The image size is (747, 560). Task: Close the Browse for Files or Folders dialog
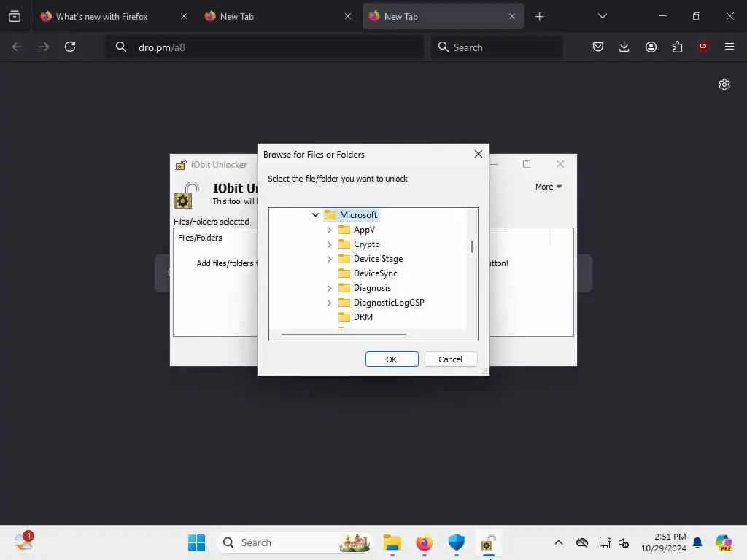tap(479, 154)
